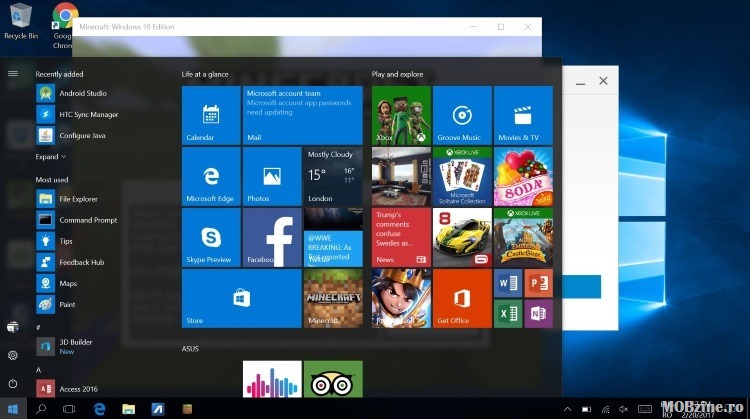Expand the Recently added list
This screenshot has height=419, width=750.
point(50,156)
